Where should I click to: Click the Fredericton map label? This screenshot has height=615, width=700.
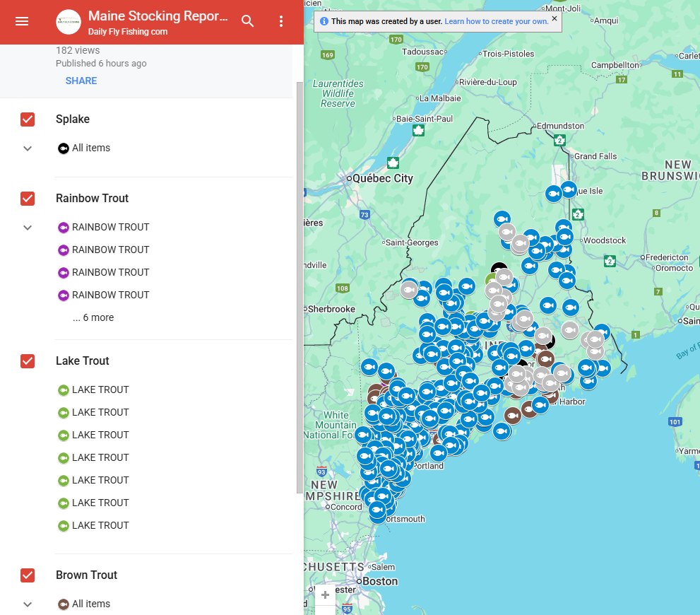667,257
